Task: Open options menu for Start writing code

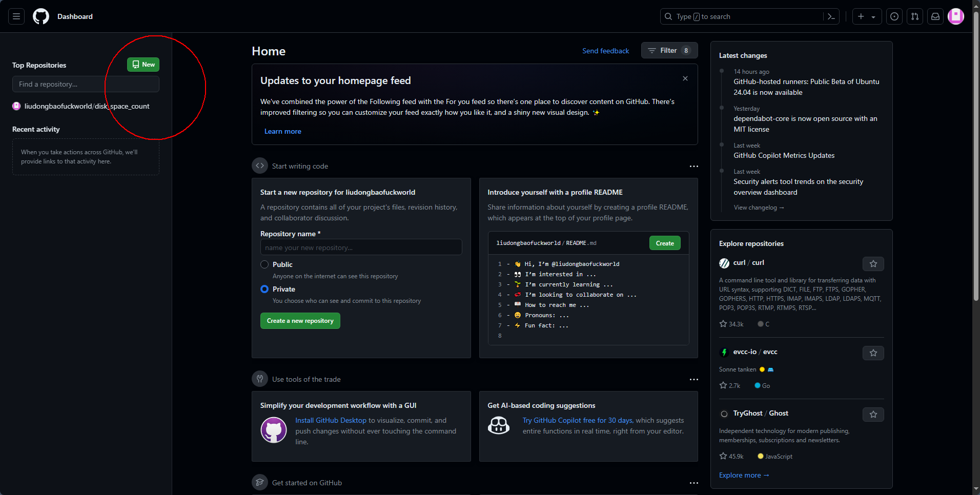Action: (694, 166)
